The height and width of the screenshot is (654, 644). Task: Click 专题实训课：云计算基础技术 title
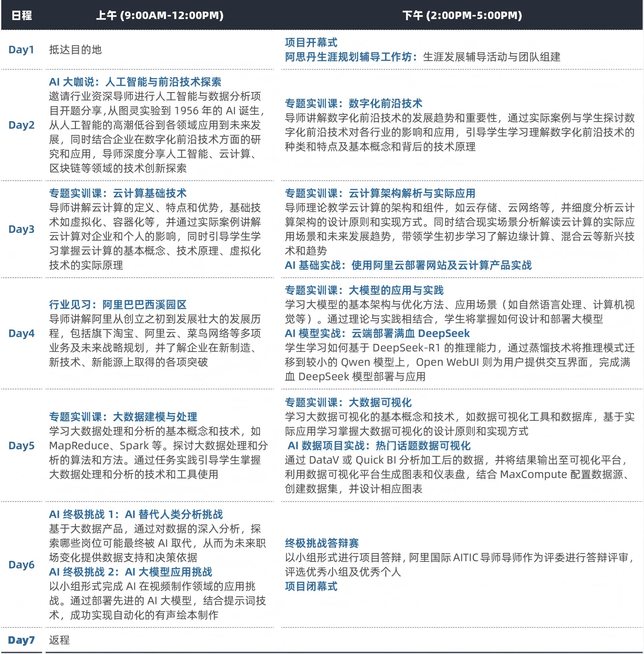(x=118, y=193)
